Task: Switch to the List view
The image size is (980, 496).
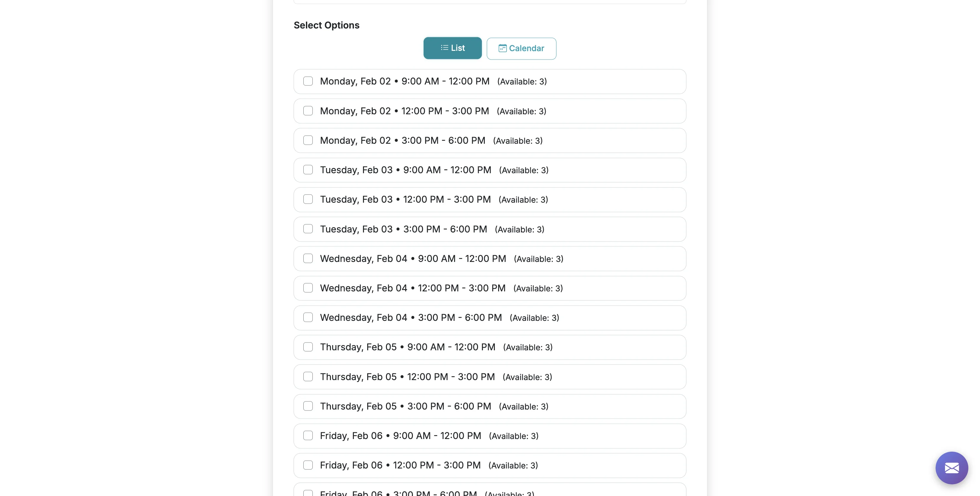Action: 452,48
